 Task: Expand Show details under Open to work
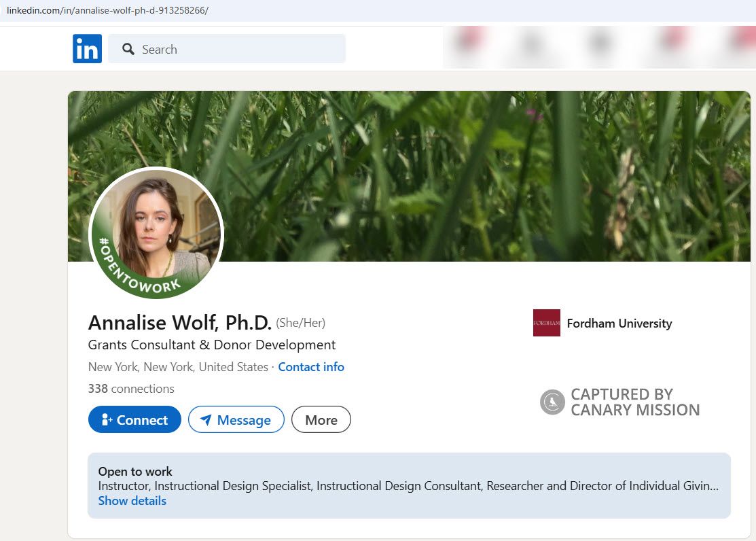pyautogui.click(x=132, y=501)
